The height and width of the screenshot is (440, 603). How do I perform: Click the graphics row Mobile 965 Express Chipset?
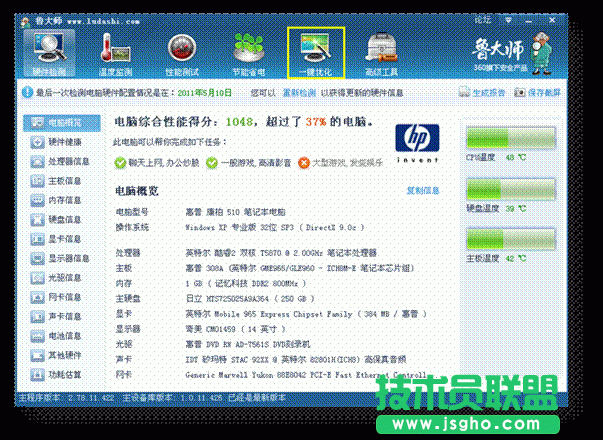click(272, 314)
